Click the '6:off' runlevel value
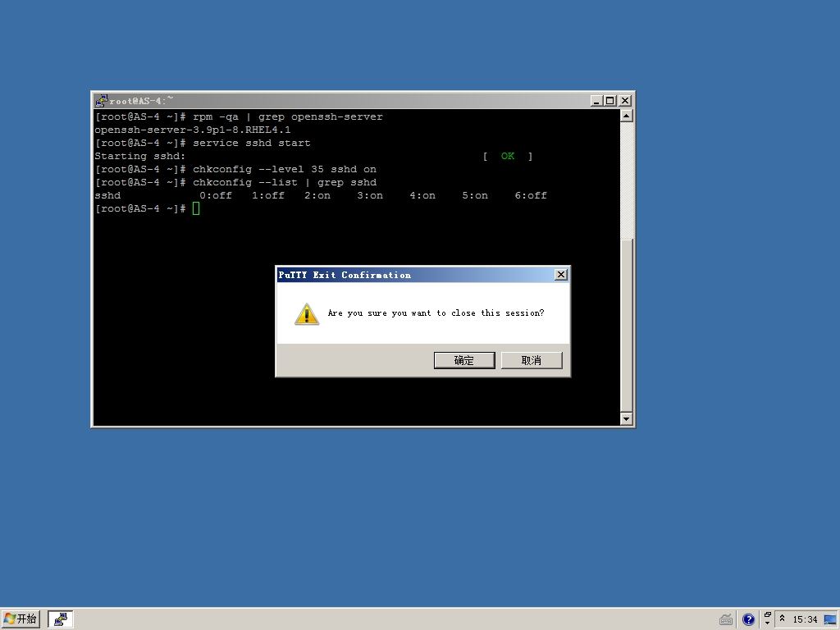 (531, 195)
